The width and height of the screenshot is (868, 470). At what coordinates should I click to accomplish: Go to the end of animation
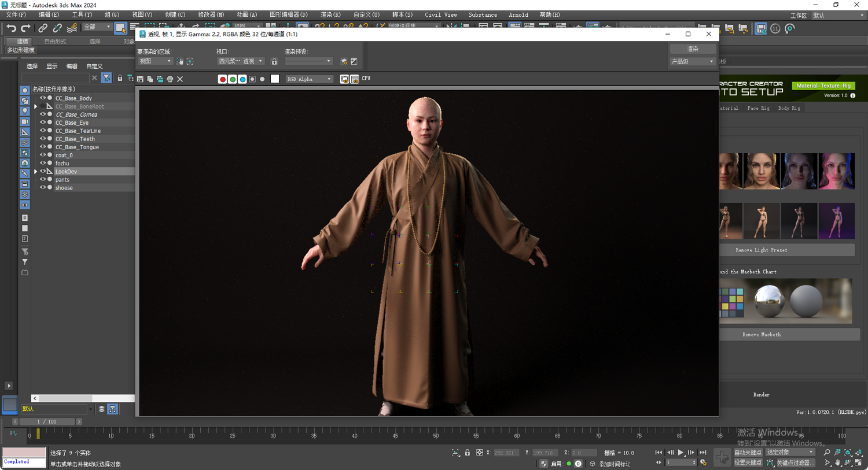tap(703, 453)
